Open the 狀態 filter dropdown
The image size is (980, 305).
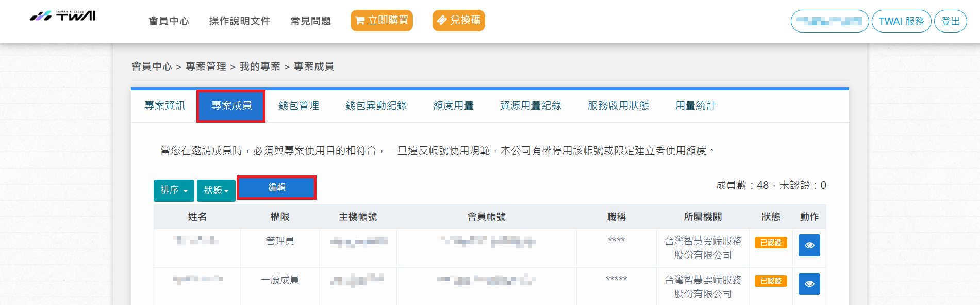[x=216, y=190]
